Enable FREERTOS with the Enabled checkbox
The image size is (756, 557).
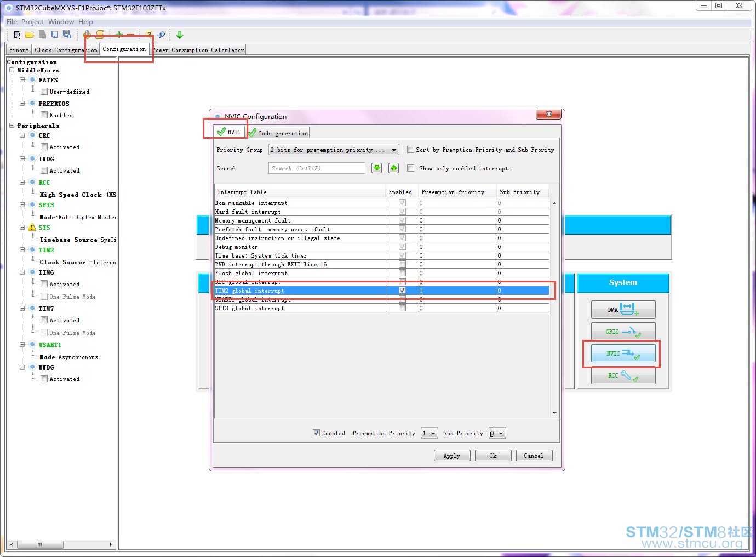[x=44, y=115]
